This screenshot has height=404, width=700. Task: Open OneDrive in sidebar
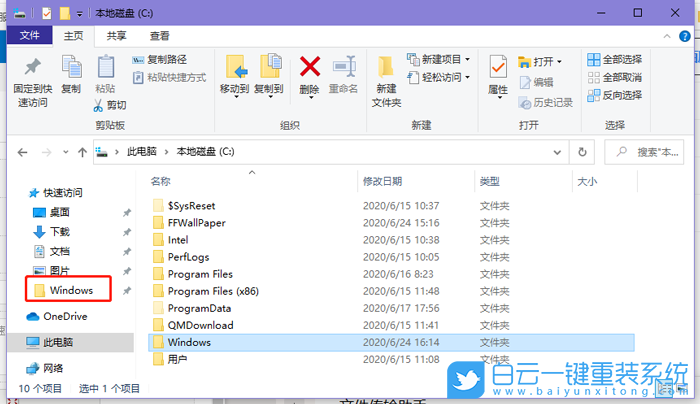(x=57, y=317)
